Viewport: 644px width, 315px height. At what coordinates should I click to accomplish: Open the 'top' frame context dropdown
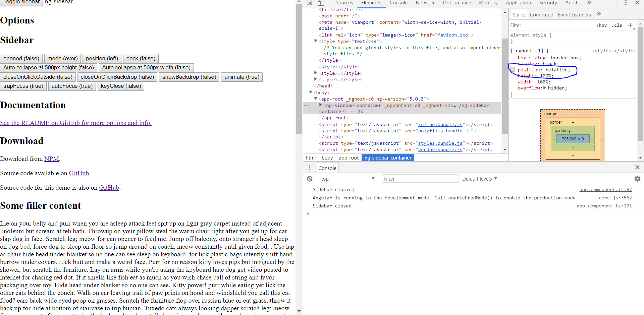(x=347, y=179)
